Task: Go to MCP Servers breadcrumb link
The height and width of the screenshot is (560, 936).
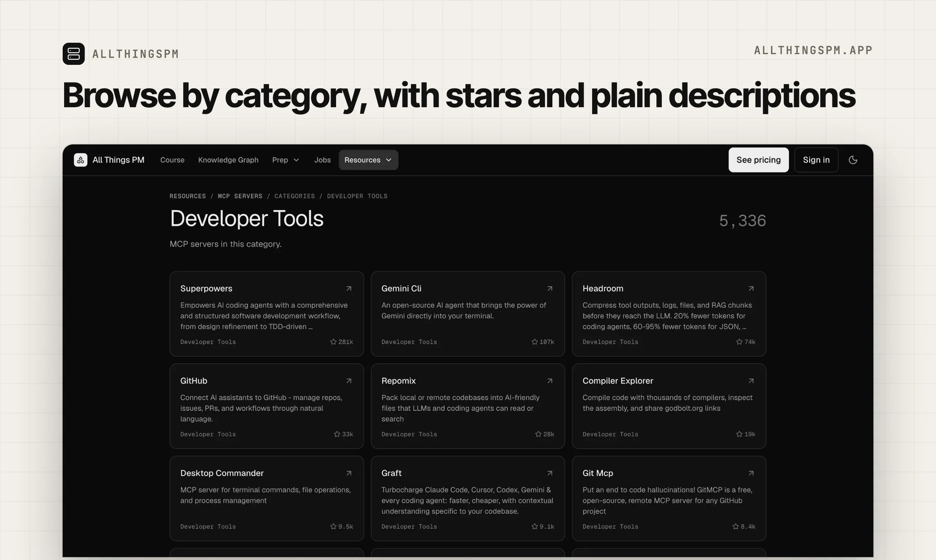Action: point(240,196)
